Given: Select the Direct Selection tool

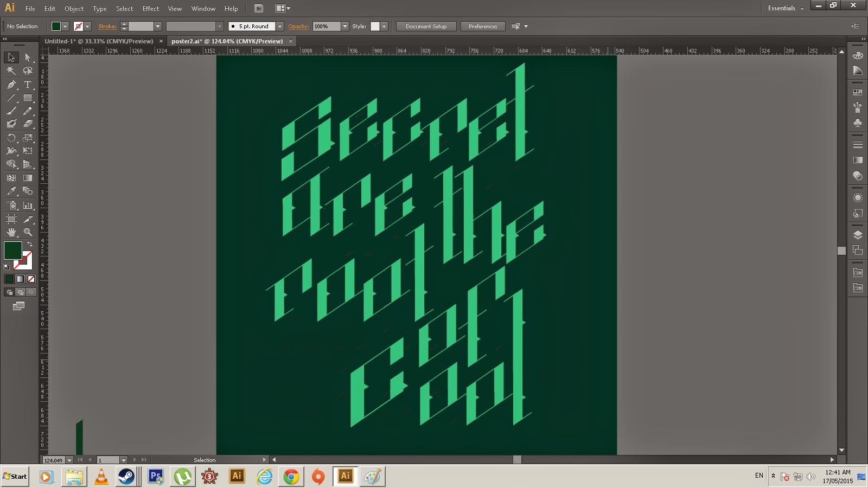Looking at the screenshot, I should click(x=28, y=57).
